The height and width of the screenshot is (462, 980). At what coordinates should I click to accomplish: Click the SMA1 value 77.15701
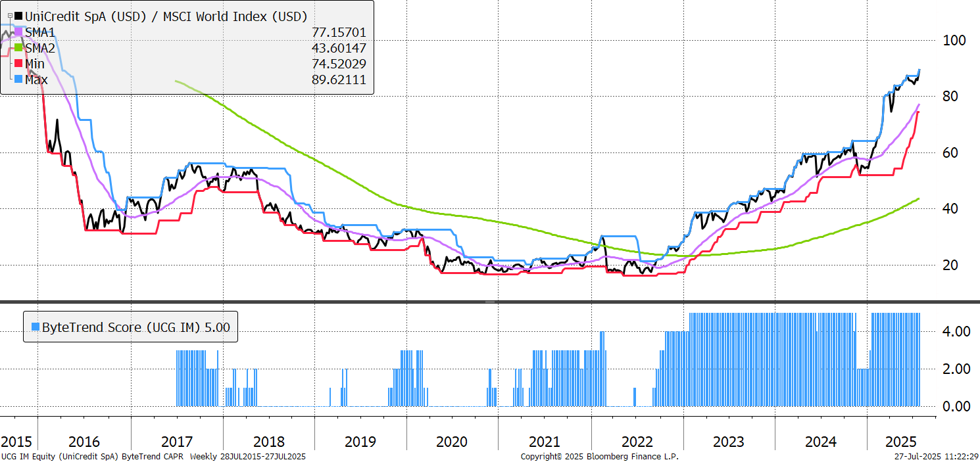point(339,32)
